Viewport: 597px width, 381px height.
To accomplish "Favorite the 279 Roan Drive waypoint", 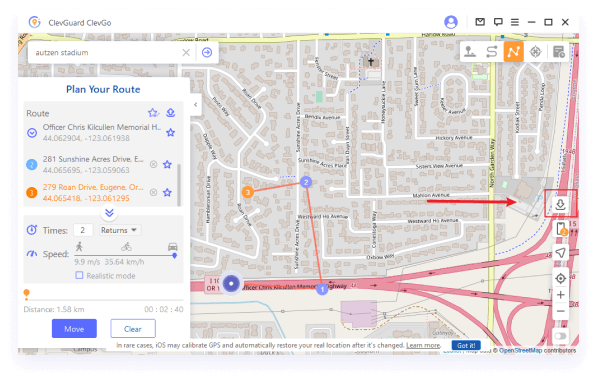I will (x=167, y=193).
